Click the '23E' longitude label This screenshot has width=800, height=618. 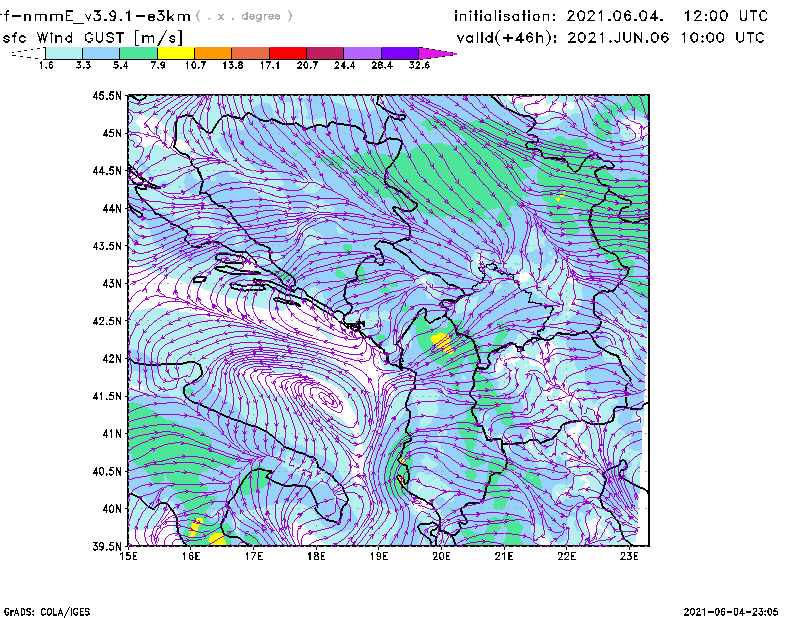629,556
